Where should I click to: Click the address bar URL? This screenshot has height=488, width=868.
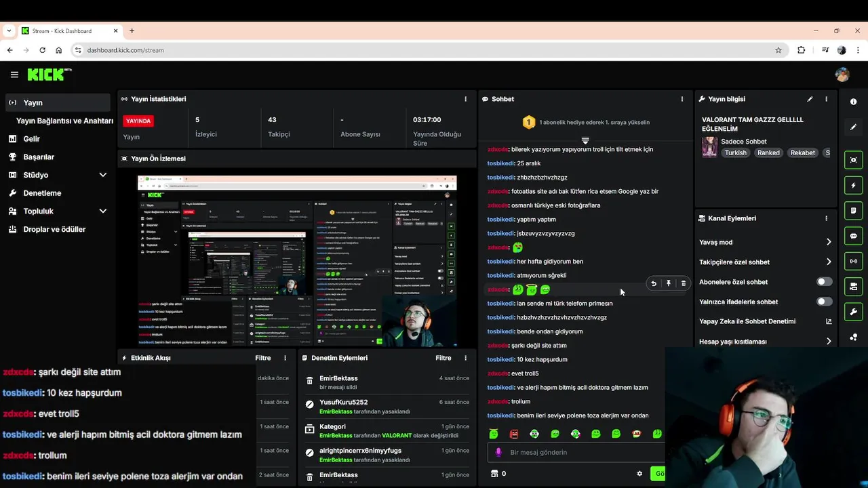pos(125,50)
